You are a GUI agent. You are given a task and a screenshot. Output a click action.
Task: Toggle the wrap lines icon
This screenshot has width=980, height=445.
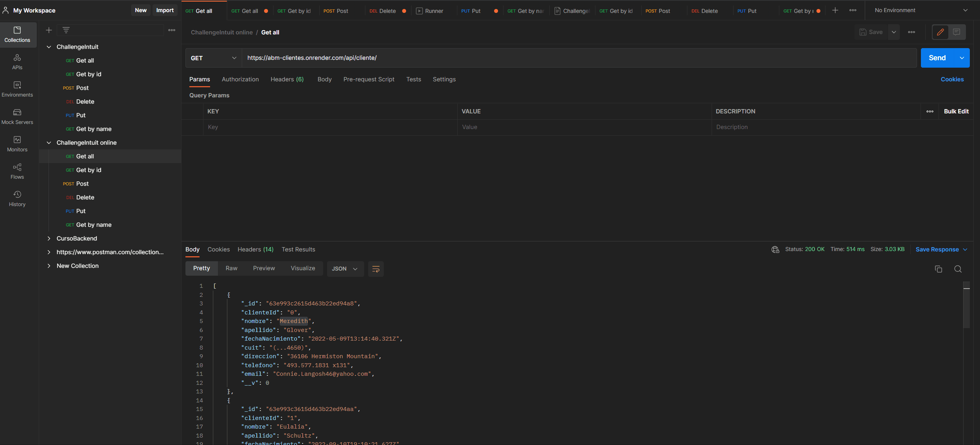pos(376,269)
